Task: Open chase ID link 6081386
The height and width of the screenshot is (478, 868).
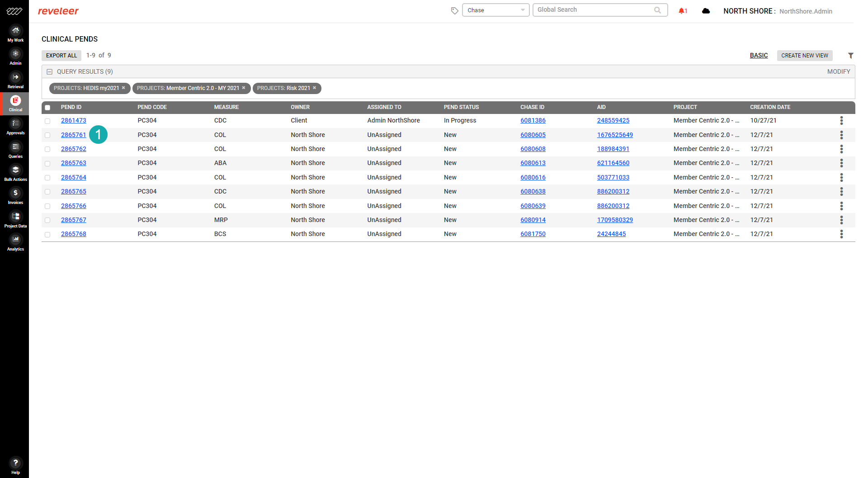Action: tap(533, 120)
